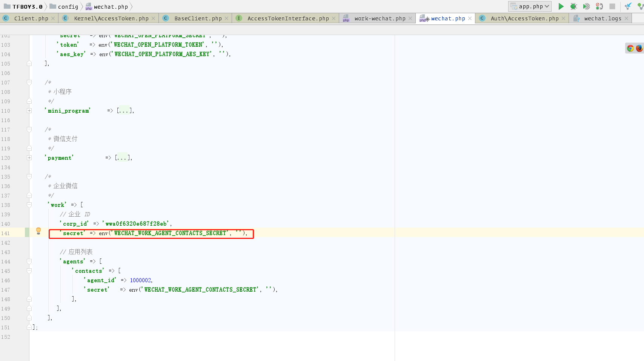
Task: Expand the collapsed payment array
Action: coord(29,158)
